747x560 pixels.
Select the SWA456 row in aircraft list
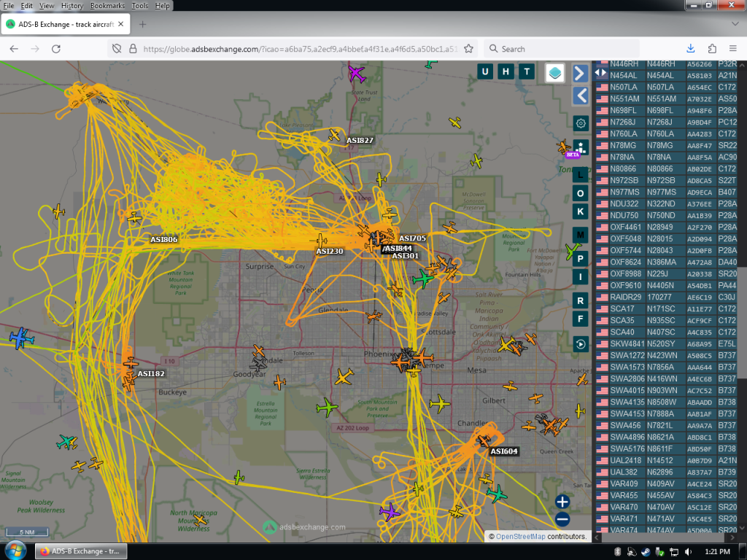coord(667,425)
